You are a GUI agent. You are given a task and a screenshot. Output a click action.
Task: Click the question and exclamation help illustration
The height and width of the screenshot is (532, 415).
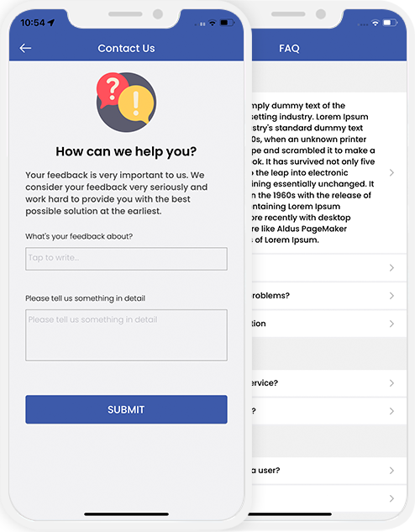[126, 102]
